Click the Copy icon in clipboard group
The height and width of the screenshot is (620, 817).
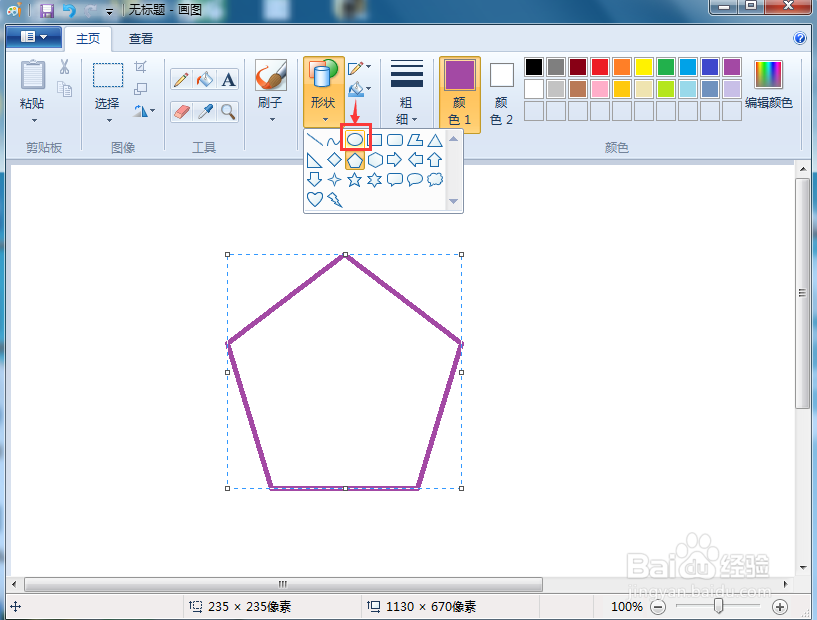tap(64, 89)
